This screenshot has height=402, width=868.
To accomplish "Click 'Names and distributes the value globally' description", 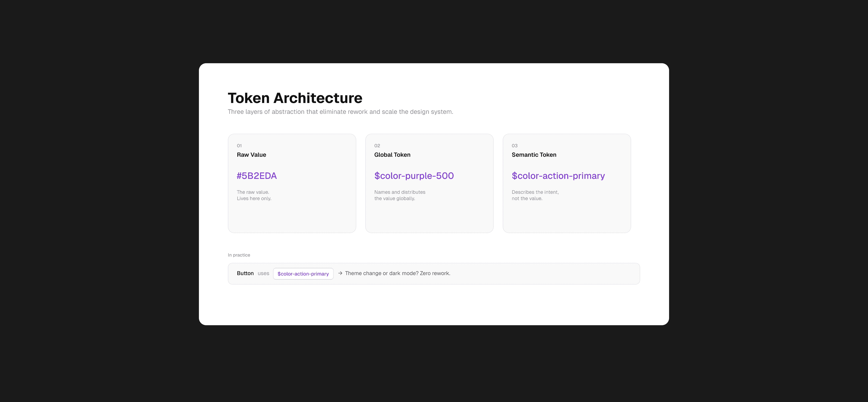I will tap(400, 195).
